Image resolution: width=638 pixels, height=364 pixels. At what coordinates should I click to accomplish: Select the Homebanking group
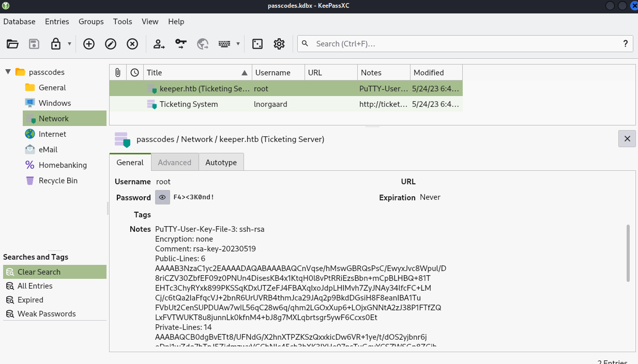coord(63,165)
